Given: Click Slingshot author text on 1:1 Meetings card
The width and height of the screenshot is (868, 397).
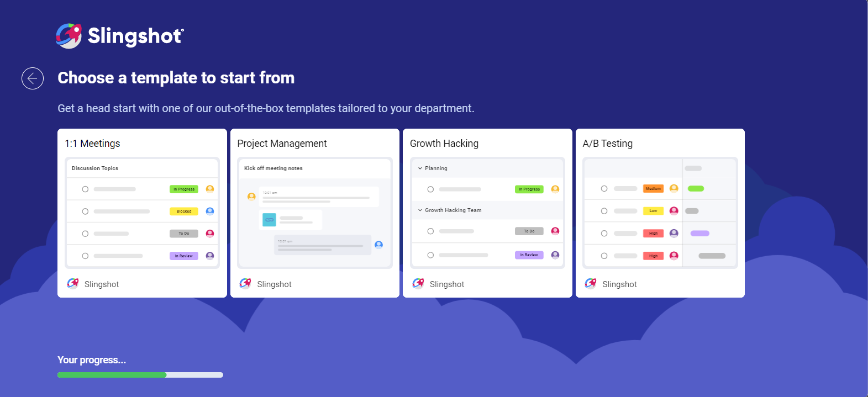Looking at the screenshot, I should (x=102, y=284).
